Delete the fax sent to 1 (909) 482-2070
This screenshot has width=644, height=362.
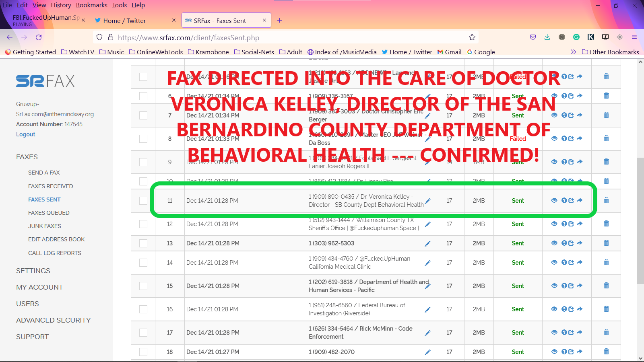coord(606,352)
